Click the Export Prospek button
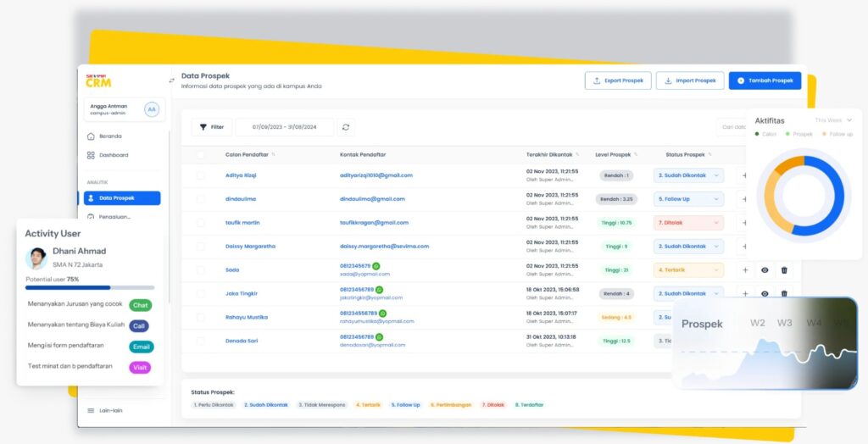Screen dimensions: 868x444 pos(618,80)
